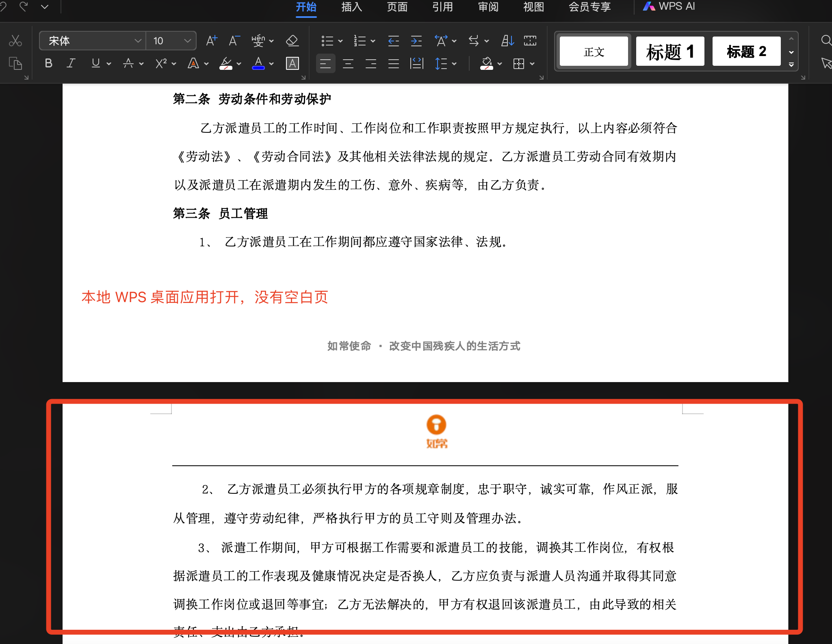Open the 视图 tab
Image resolution: width=832 pixels, height=644 pixels.
tap(534, 7)
